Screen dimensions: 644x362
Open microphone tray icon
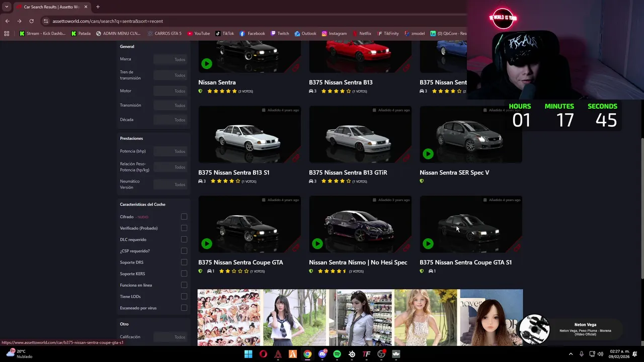click(x=581, y=354)
